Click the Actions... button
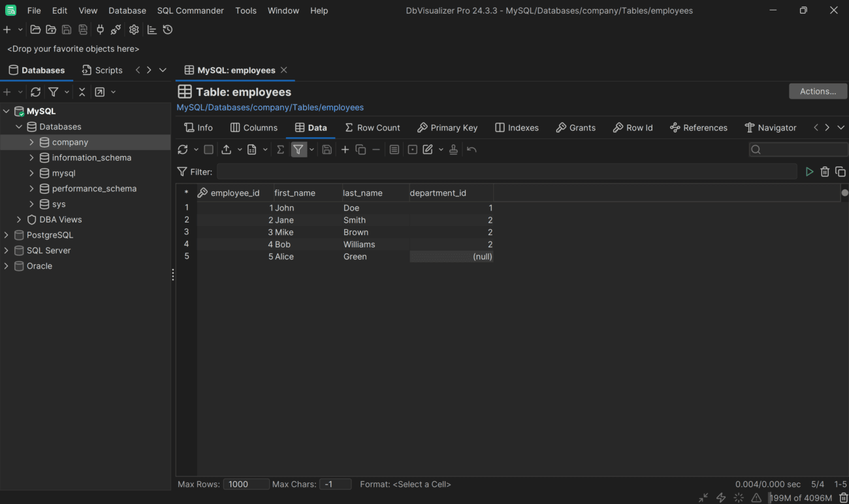 [x=818, y=91]
